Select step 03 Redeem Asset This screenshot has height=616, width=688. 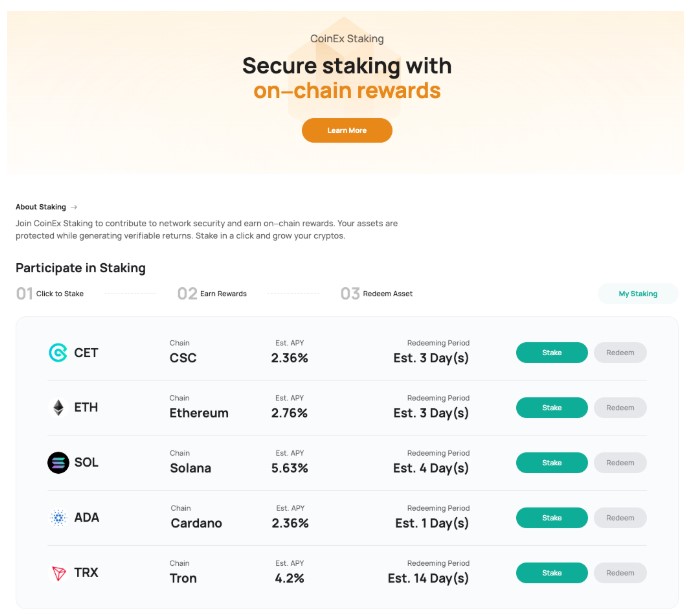[376, 294]
